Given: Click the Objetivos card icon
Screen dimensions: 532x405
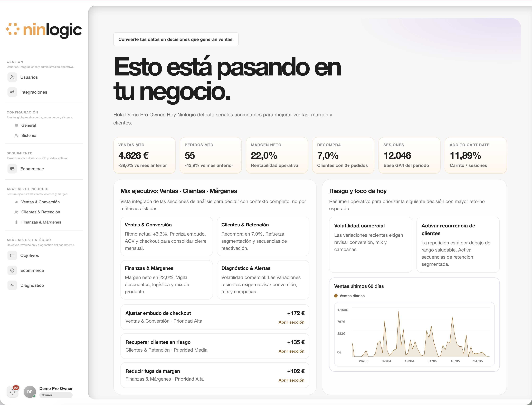Looking at the screenshot, I should click(12, 256).
